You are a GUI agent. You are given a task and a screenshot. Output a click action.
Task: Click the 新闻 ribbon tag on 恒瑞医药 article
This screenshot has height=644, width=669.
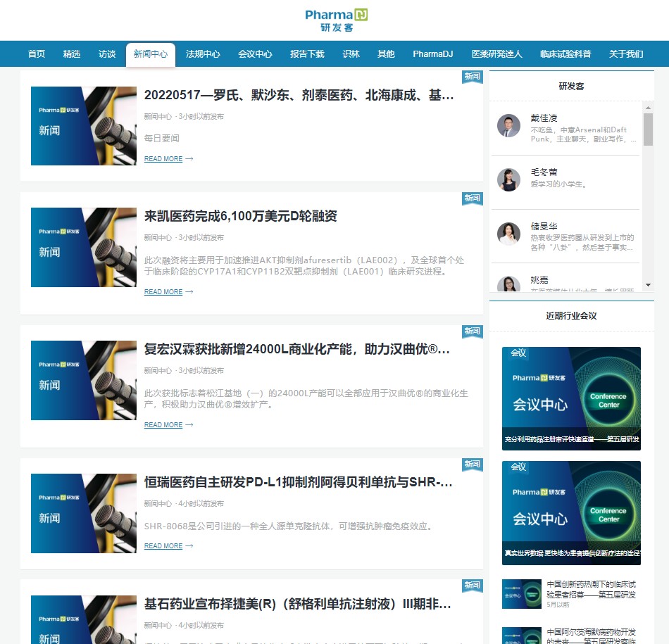click(x=473, y=465)
